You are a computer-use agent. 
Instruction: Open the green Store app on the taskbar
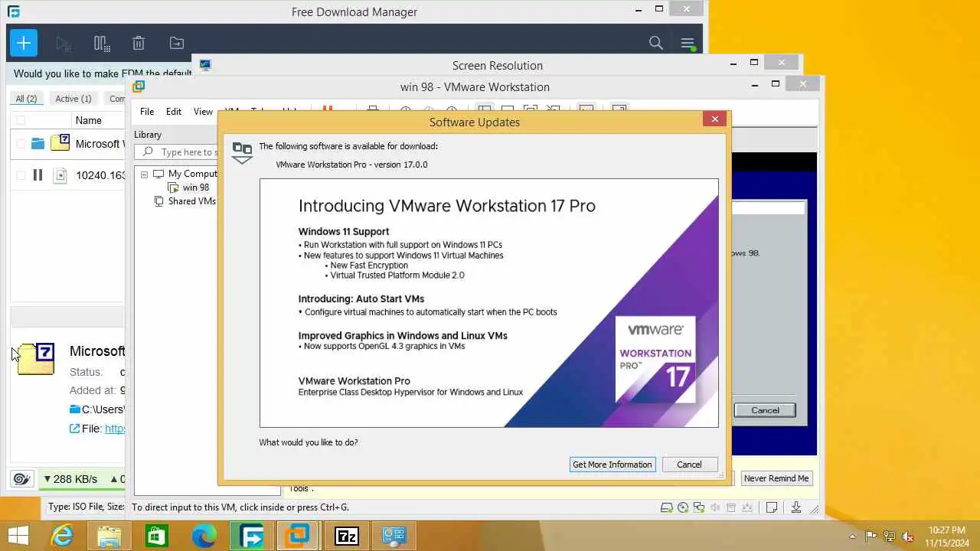[156, 536]
